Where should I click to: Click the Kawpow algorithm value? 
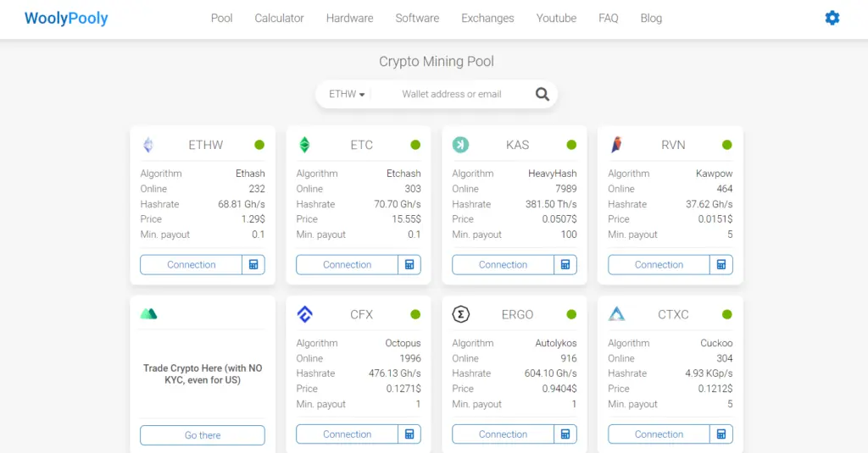tap(714, 173)
